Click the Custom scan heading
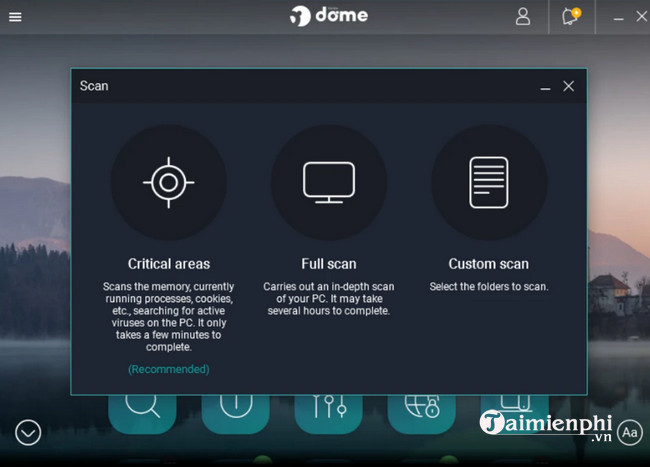650x467 pixels. click(x=489, y=264)
